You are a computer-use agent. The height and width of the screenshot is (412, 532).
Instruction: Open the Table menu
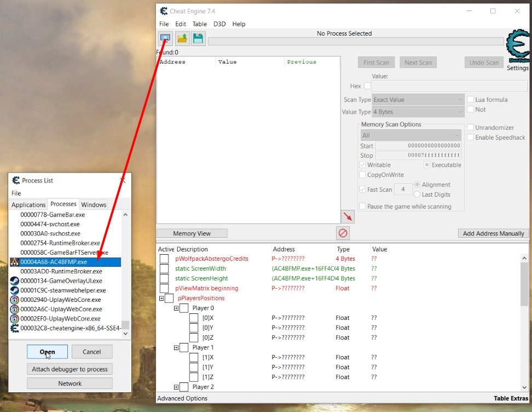click(199, 24)
